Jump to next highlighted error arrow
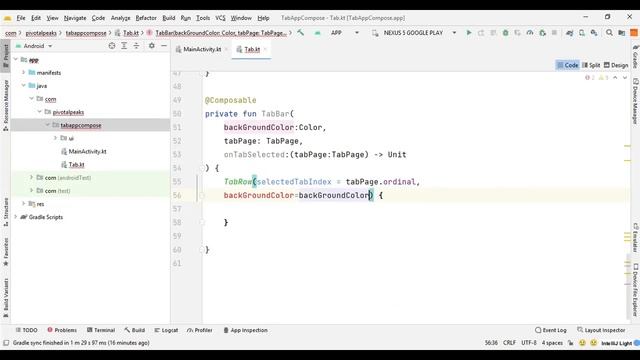Viewport: 640px width, 360px height. (x=625, y=78)
